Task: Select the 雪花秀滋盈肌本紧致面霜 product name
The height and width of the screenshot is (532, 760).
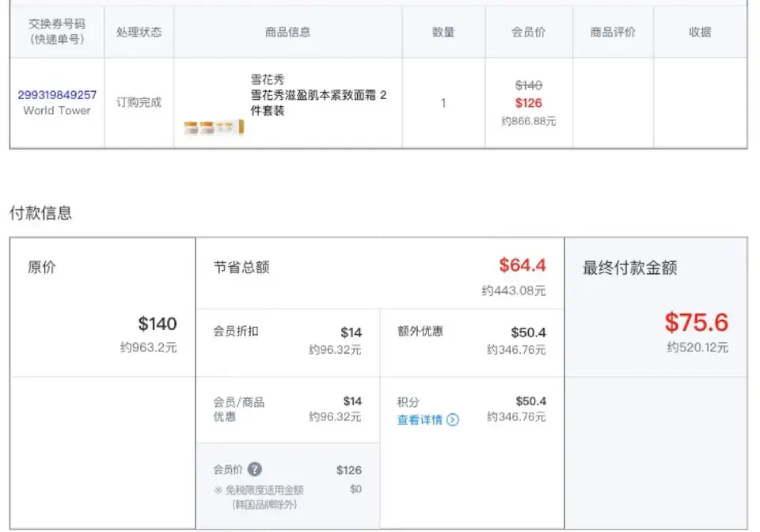Action: 318,103
